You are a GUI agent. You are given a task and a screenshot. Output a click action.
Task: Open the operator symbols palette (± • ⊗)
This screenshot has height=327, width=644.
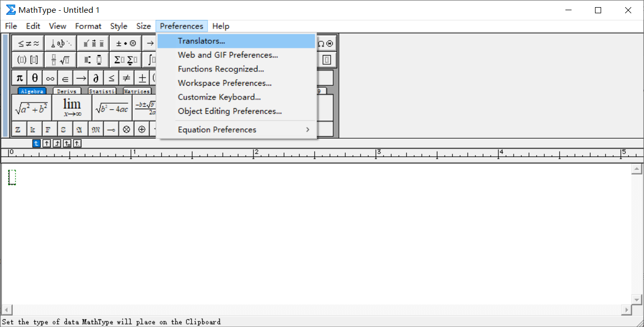[125, 43]
